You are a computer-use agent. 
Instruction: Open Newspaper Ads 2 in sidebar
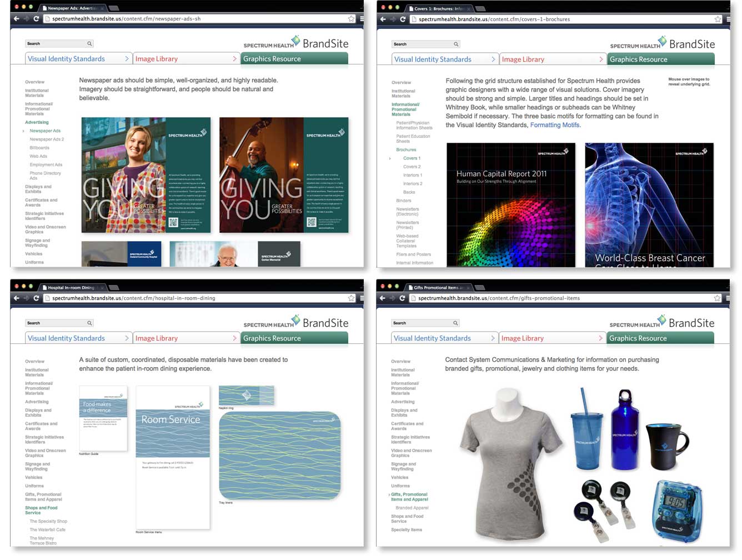(47, 139)
